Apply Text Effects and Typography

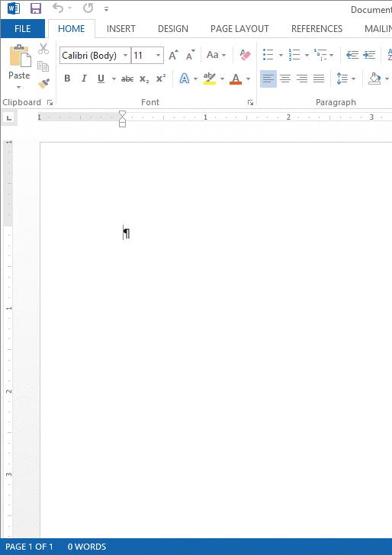pos(184,79)
